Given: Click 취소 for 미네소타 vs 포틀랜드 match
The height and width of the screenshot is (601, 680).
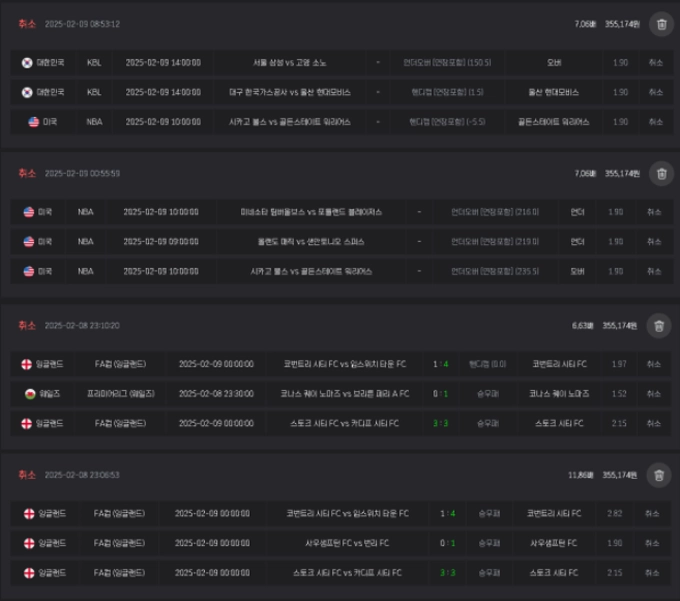Looking at the screenshot, I should pos(654,212).
